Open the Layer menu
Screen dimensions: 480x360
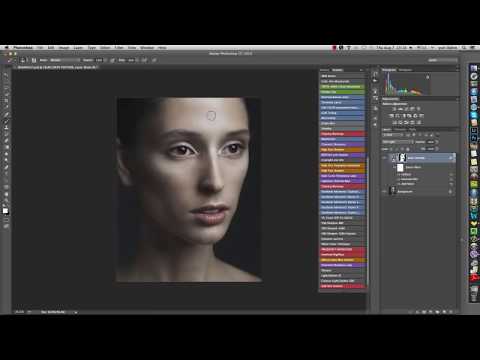(x=78, y=48)
